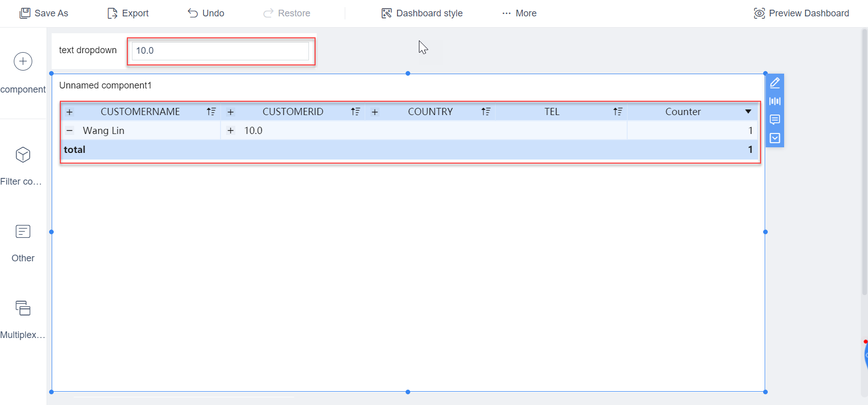Click the edit pencil icon on the component

click(775, 83)
